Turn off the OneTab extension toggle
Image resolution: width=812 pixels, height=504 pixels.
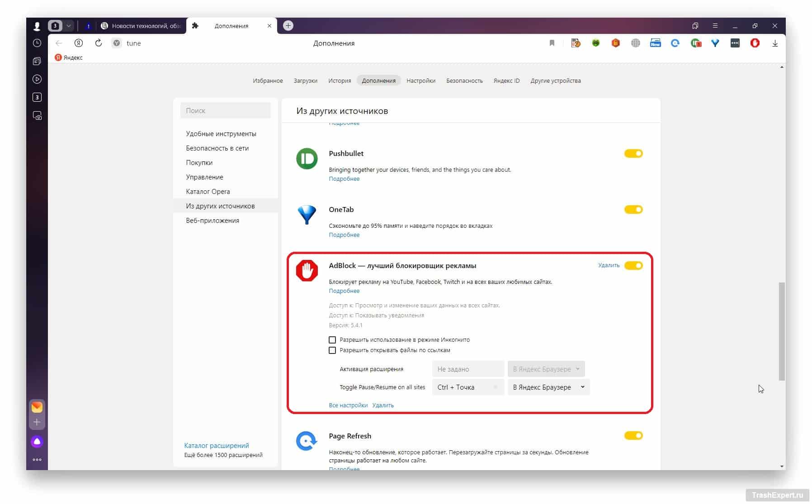point(633,210)
